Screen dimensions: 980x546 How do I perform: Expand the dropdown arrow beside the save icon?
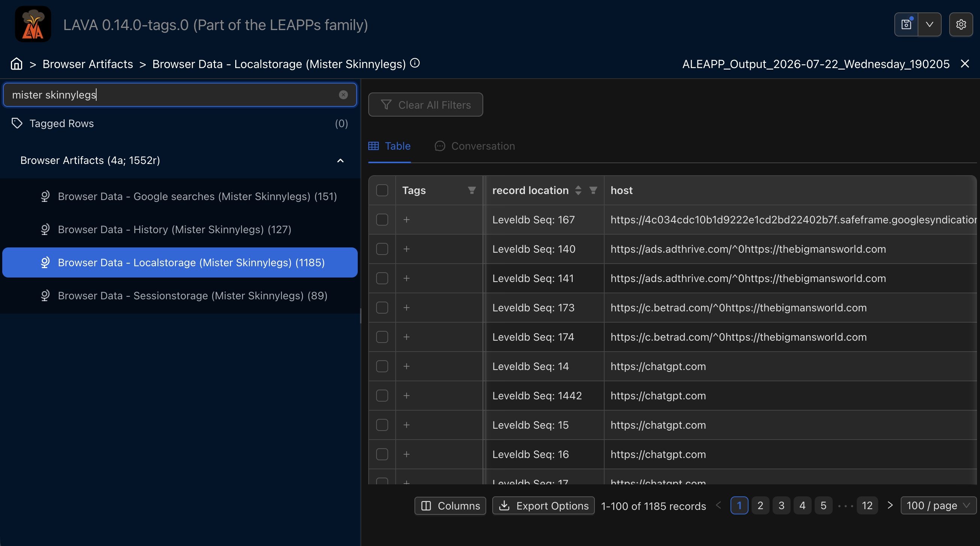(x=929, y=25)
